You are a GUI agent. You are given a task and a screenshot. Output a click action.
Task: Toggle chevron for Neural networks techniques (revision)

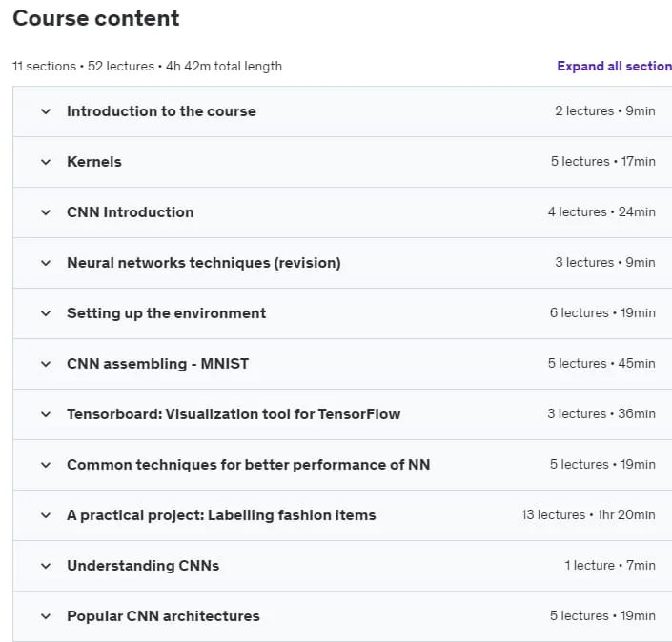46,264
